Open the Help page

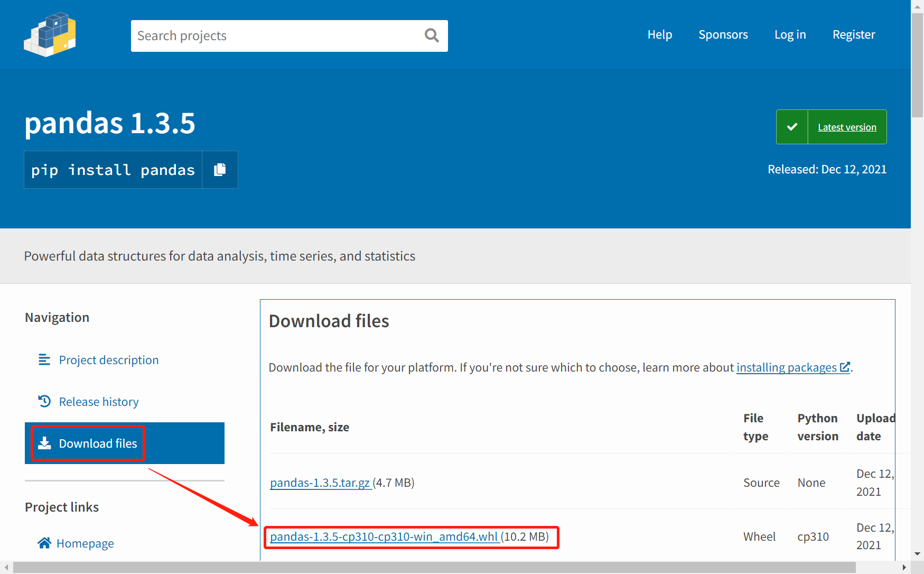(x=660, y=34)
